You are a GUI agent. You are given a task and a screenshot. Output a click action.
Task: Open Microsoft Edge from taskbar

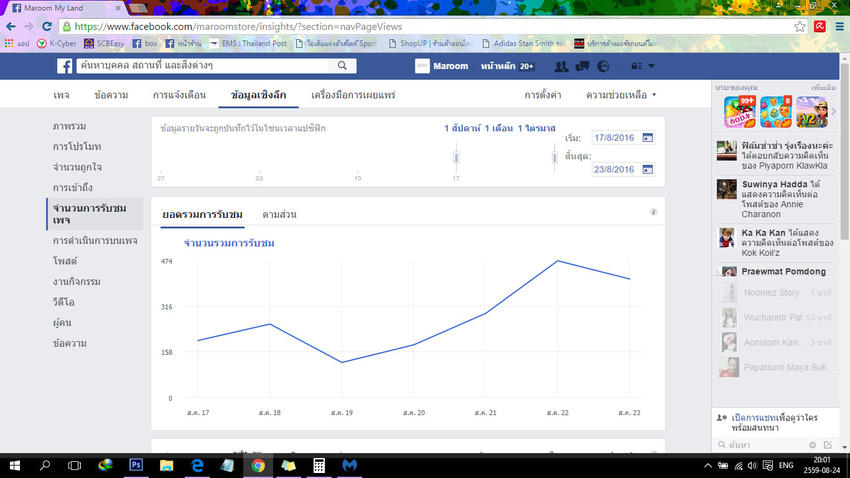(197, 466)
